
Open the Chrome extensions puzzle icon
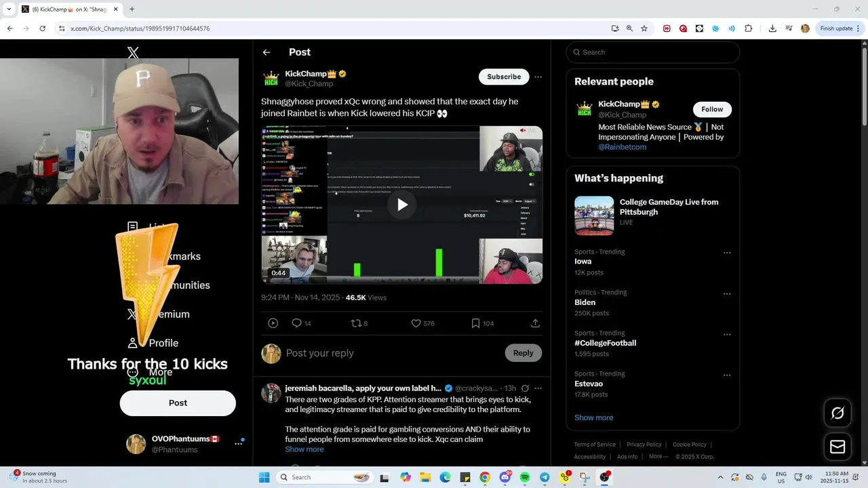(749, 28)
